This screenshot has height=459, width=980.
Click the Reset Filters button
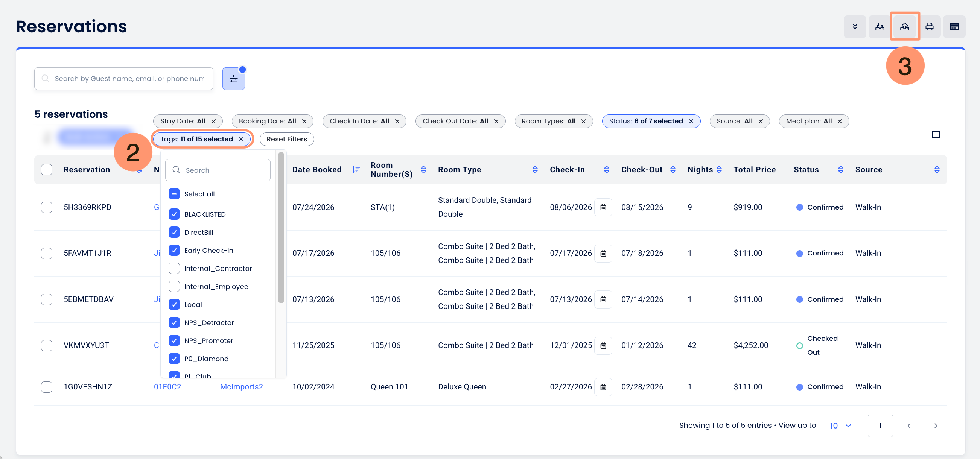click(286, 139)
